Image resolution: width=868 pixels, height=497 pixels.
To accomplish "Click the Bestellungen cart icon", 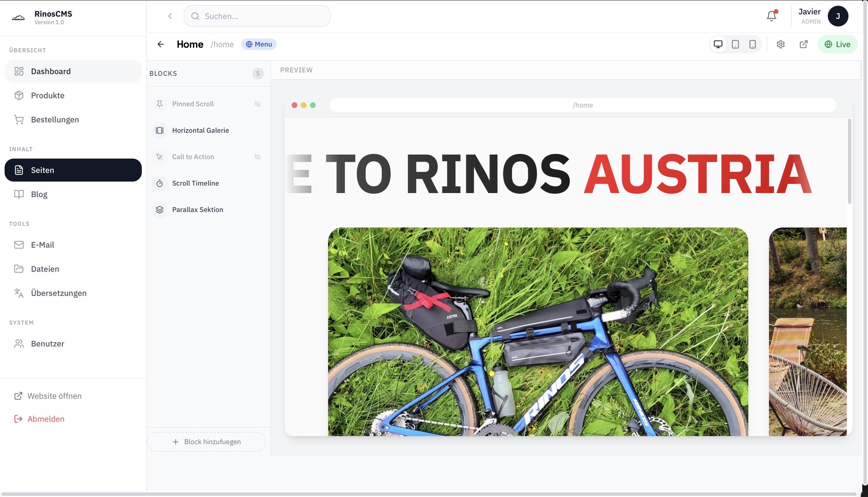I will tap(19, 120).
